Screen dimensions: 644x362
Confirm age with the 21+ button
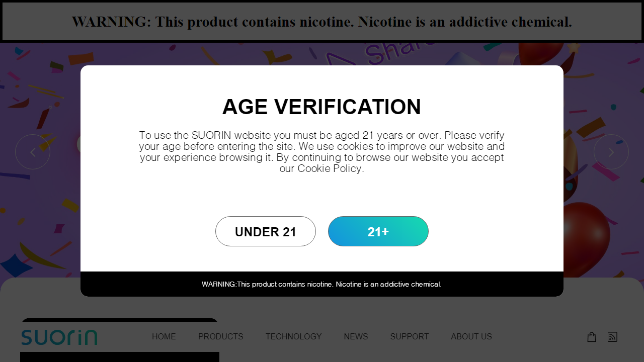click(378, 231)
